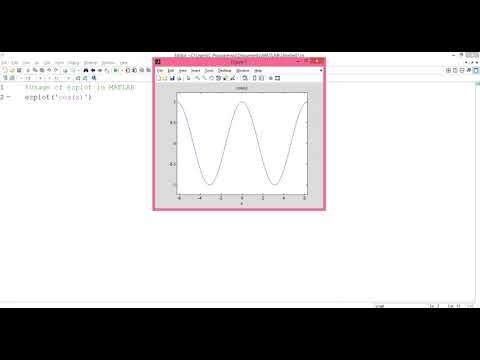
Task: Click Undo icon in Editor toolbar
Action: (x=49, y=70)
